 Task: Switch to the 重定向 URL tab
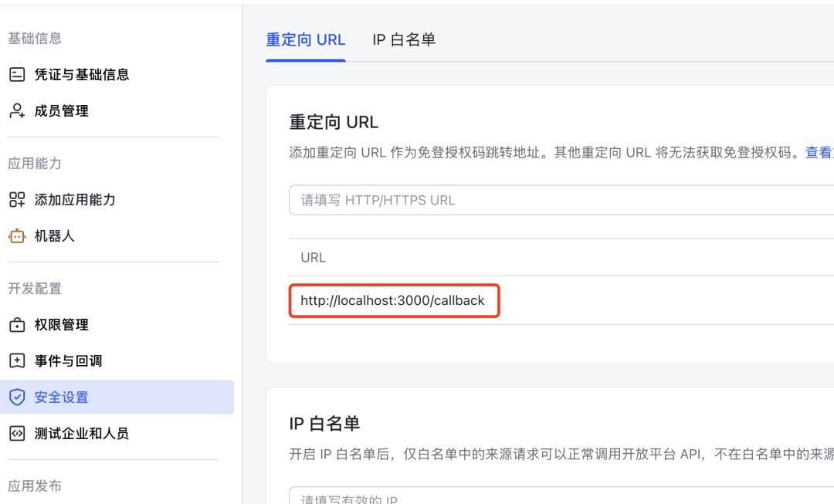[305, 39]
